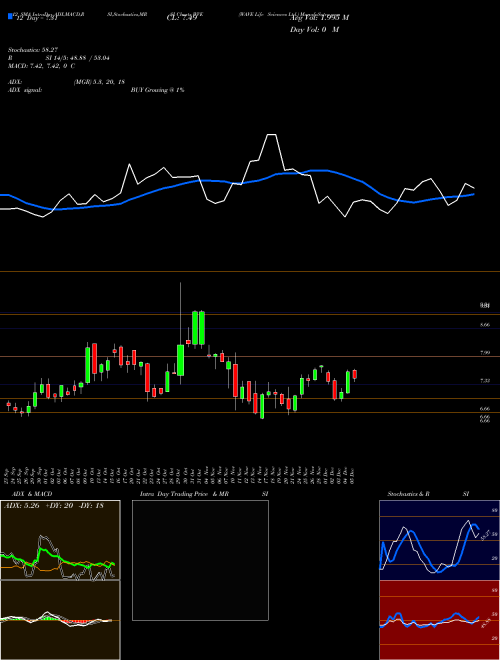500x660 pixels.
Task: Select the '12 Day' moving average value text
Action: tap(36, 18)
